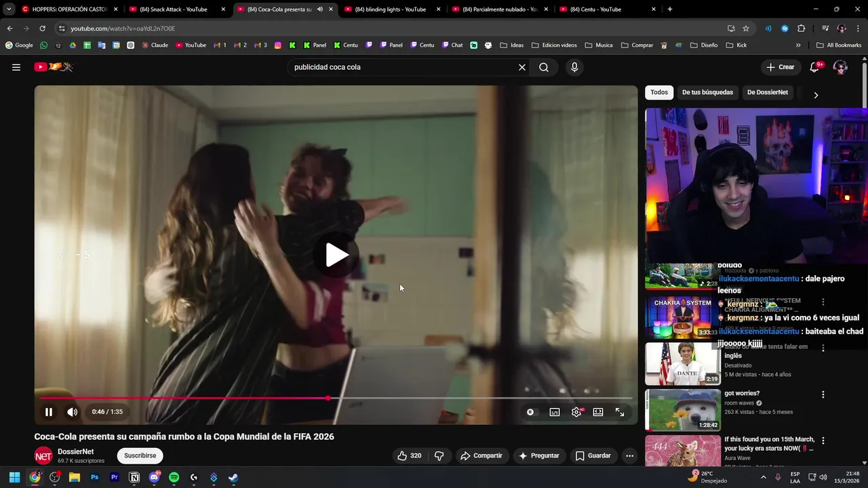Show hidden system tray icons
868x488 pixels.
[764, 477]
